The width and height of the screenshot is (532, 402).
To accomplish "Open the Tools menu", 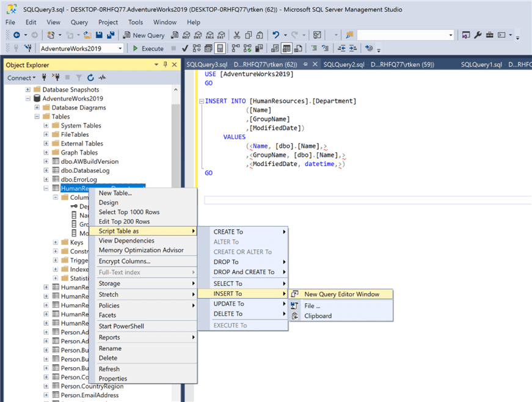I will (x=136, y=22).
